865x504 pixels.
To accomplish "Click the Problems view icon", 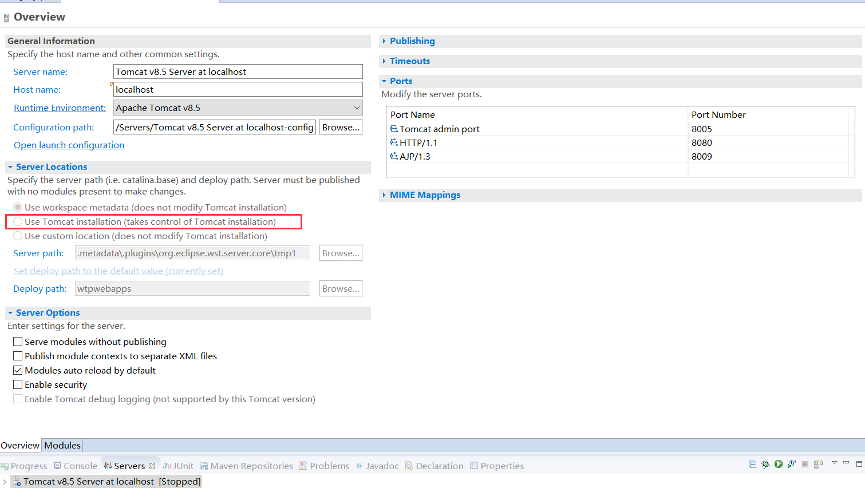I will [303, 466].
